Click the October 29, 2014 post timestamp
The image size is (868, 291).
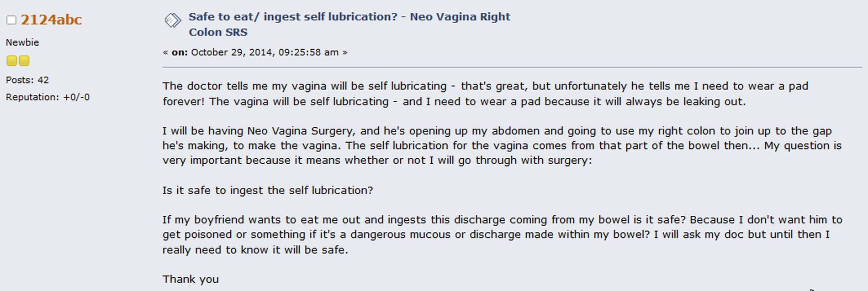(x=265, y=52)
